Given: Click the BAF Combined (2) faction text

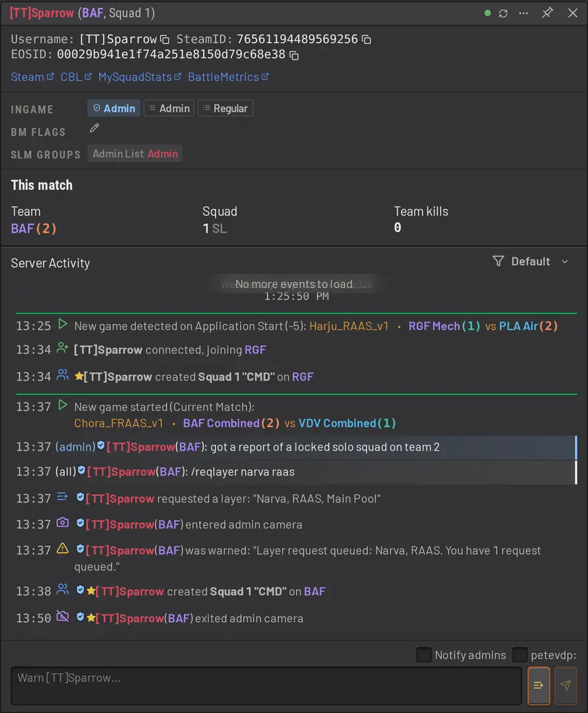Looking at the screenshot, I should tap(231, 423).
